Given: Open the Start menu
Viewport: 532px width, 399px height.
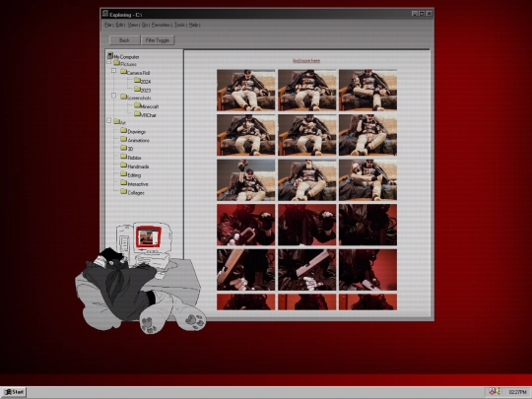Looking at the screenshot, I should tap(14, 392).
